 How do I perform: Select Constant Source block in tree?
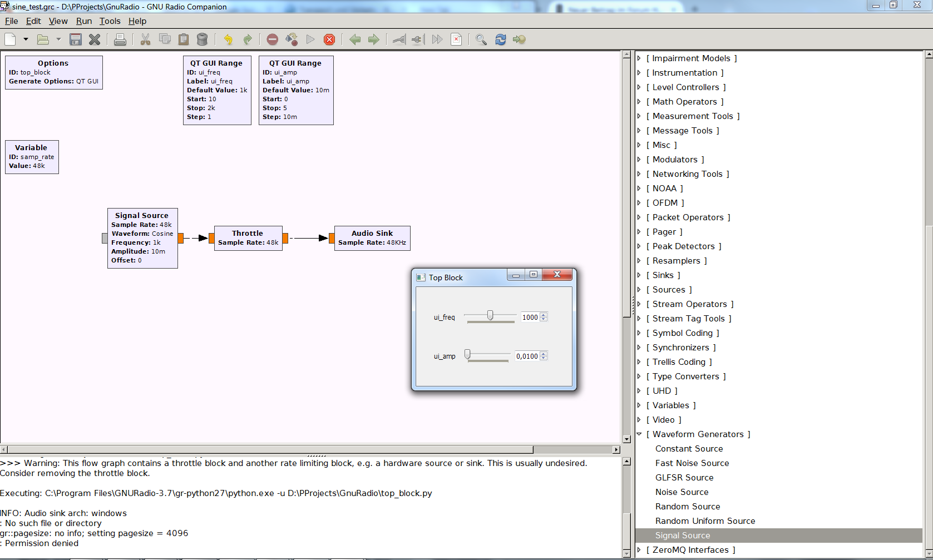tap(689, 449)
